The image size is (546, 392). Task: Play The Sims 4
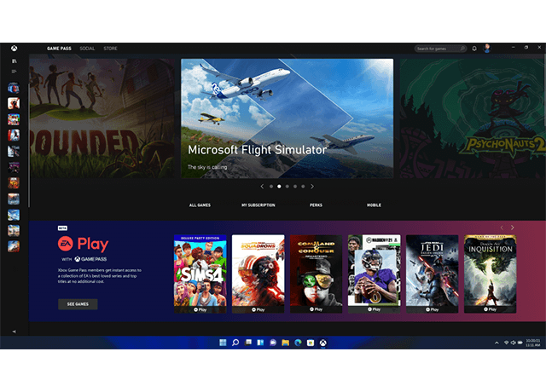(x=200, y=309)
